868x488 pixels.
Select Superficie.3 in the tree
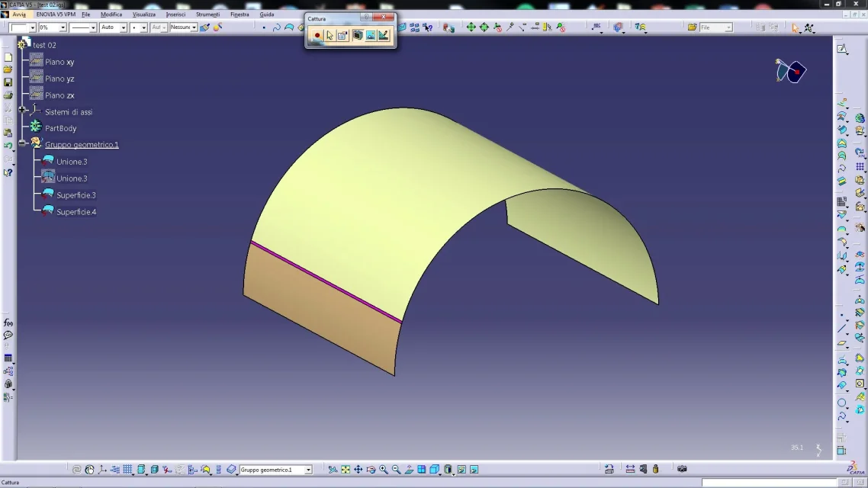(x=76, y=195)
